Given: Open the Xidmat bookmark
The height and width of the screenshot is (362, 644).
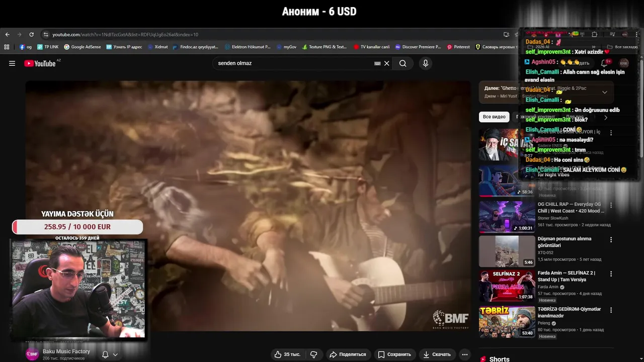Looking at the screenshot, I should 158,47.
